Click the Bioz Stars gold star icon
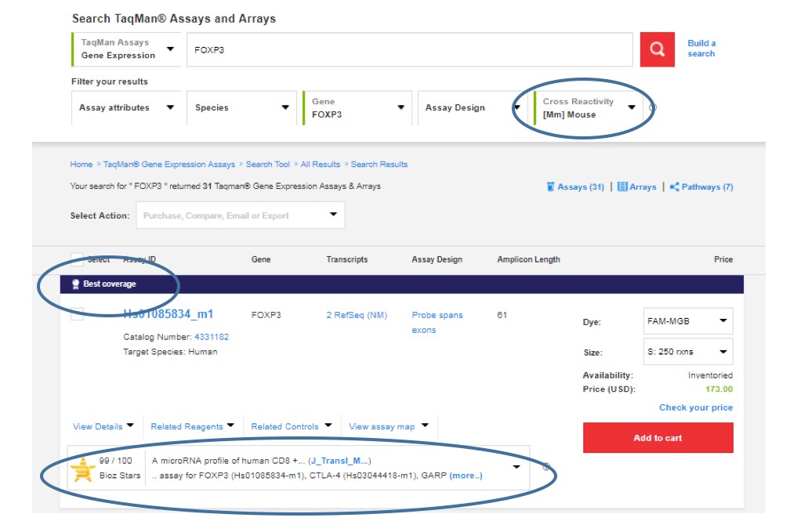Image resolution: width=808 pixels, height=532 pixels. pyautogui.click(x=82, y=469)
